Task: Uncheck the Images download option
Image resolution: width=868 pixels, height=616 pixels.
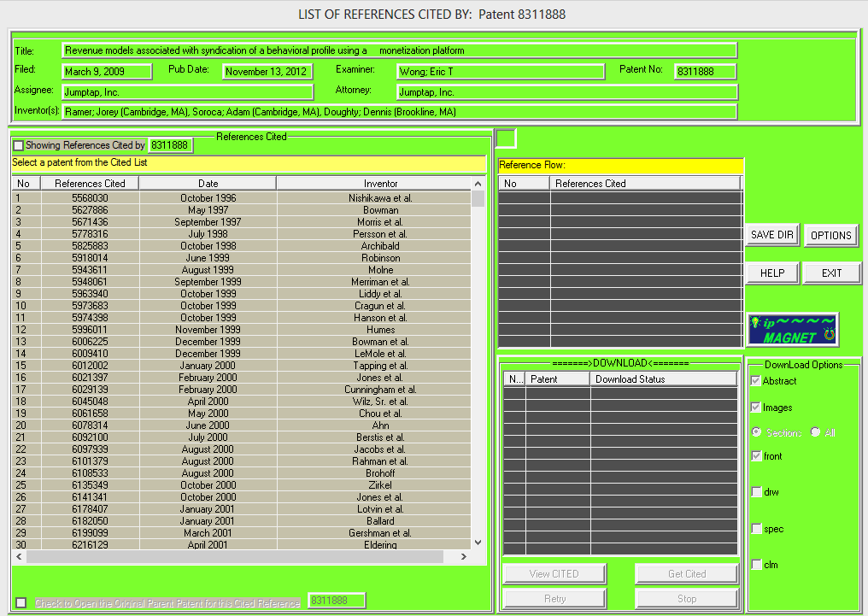Action: coord(756,408)
